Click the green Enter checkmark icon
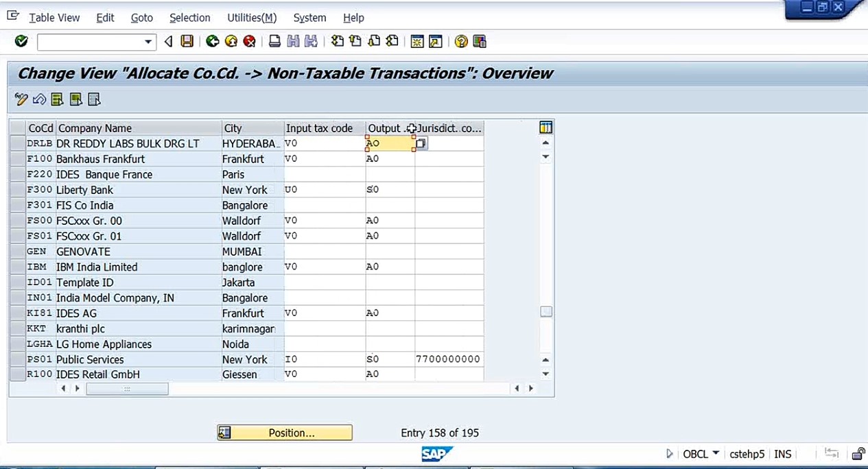868x469 pixels. (x=21, y=42)
